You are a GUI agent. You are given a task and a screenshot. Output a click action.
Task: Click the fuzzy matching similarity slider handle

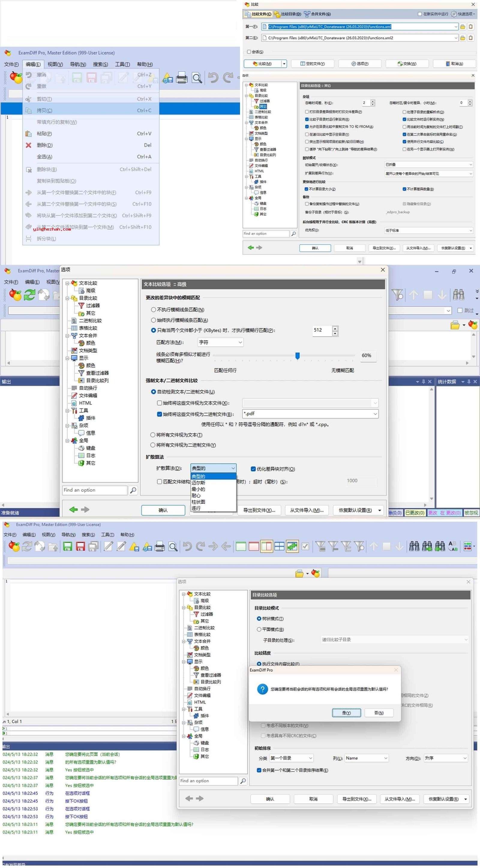(x=297, y=356)
